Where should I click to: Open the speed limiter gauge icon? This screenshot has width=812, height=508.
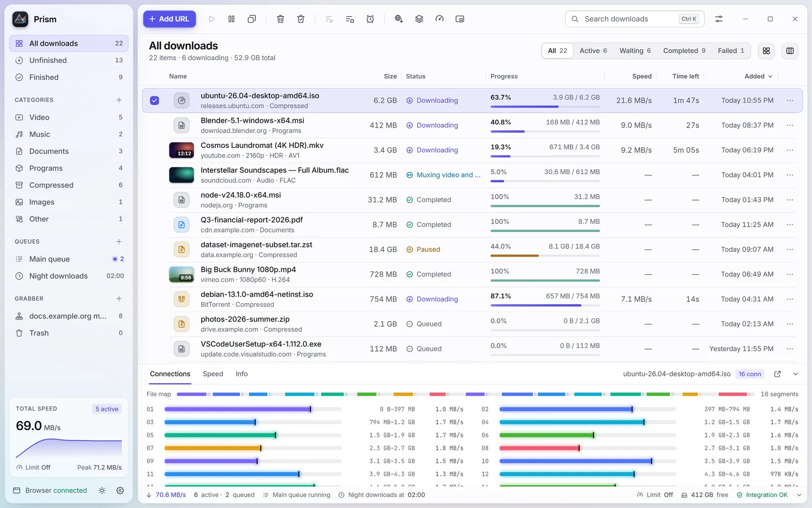click(x=439, y=19)
